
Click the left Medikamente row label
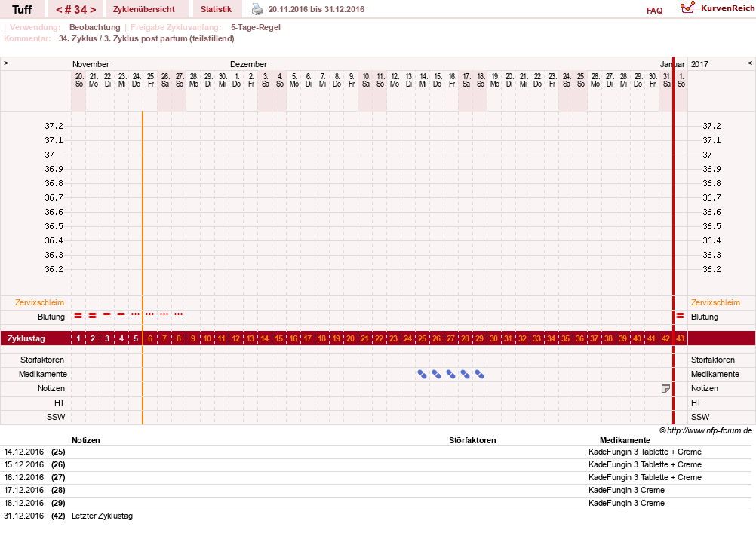point(43,374)
